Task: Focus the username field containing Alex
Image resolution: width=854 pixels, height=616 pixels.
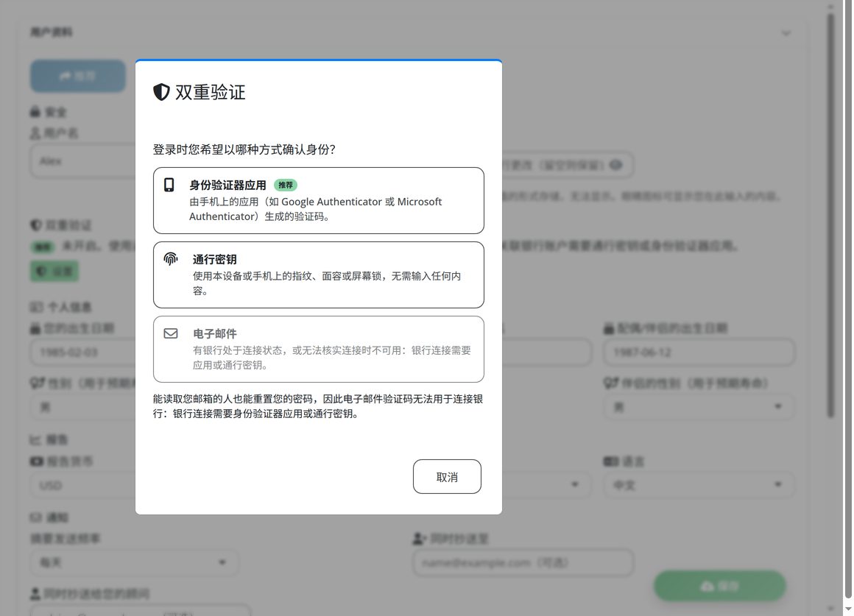Action: [x=83, y=161]
